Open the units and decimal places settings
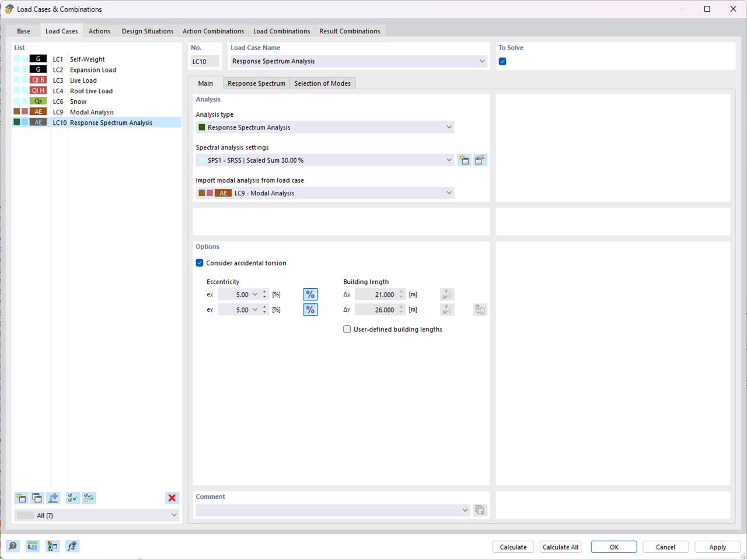The width and height of the screenshot is (747, 560). click(32, 546)
